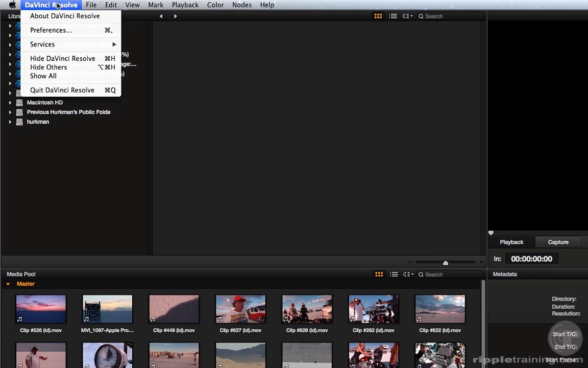588x368 pixels.
Task: Go forward with the right navigation arrow
Action: click(x=175, y=16)
